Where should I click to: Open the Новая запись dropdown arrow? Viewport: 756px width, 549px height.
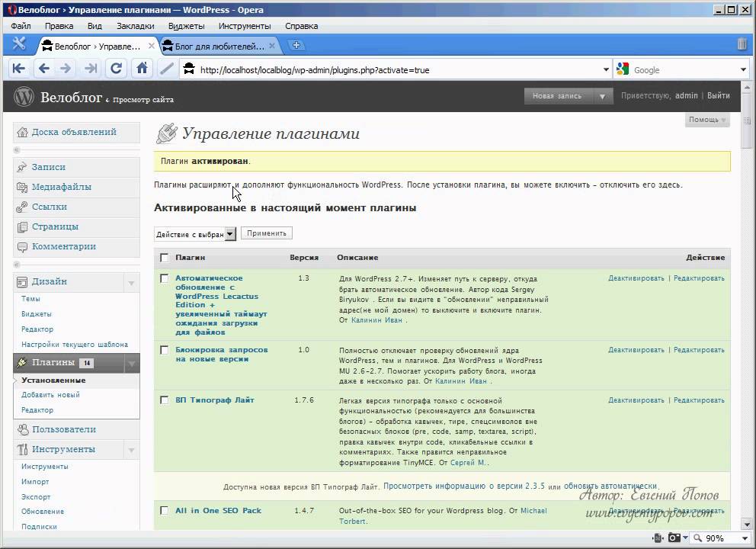click(602, 96)
